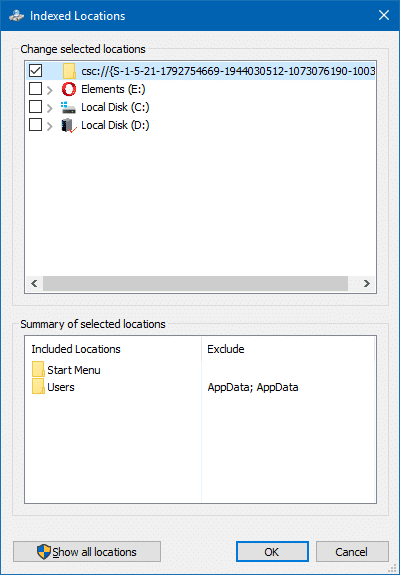This screenshot has height=575, width=400.
Task: Click the horizontal scrollbar left arrow
Action: [x=34, y=283]
